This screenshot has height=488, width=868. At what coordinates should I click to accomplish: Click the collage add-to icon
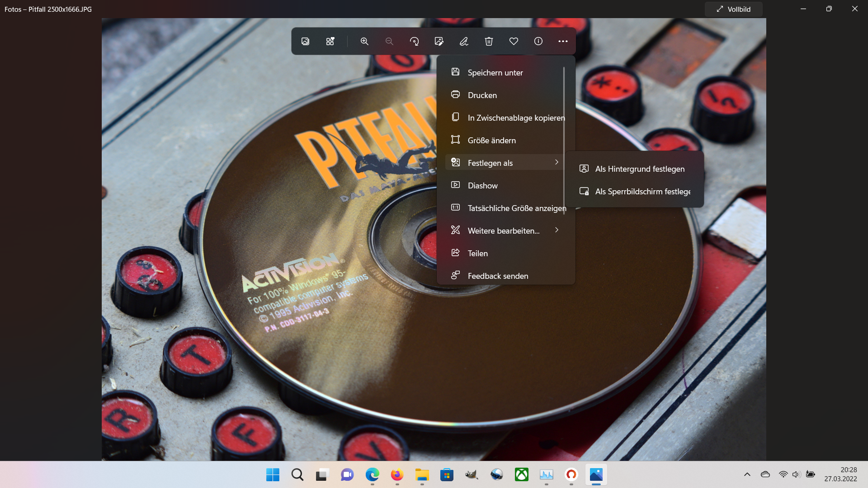pos(330,41)
